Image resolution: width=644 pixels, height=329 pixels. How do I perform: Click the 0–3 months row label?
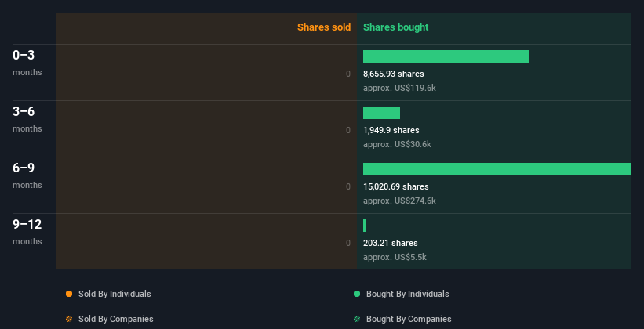27,63
